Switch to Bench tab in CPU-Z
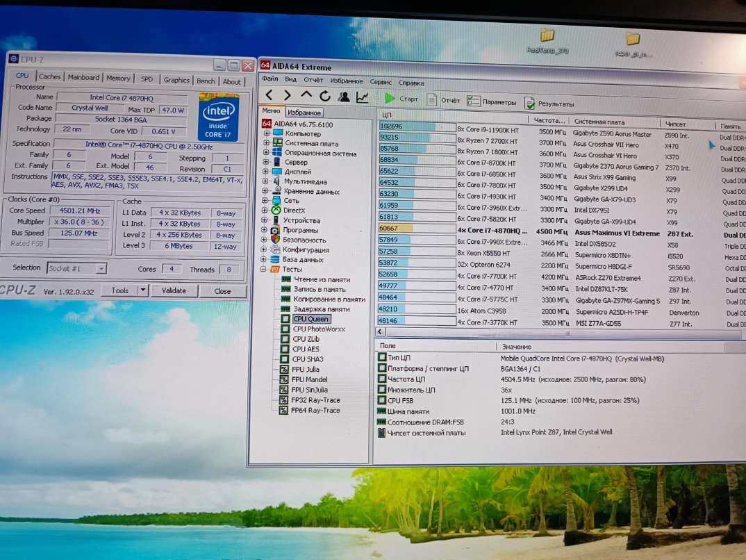The image size is (746, 560). [x=206, y=81]
